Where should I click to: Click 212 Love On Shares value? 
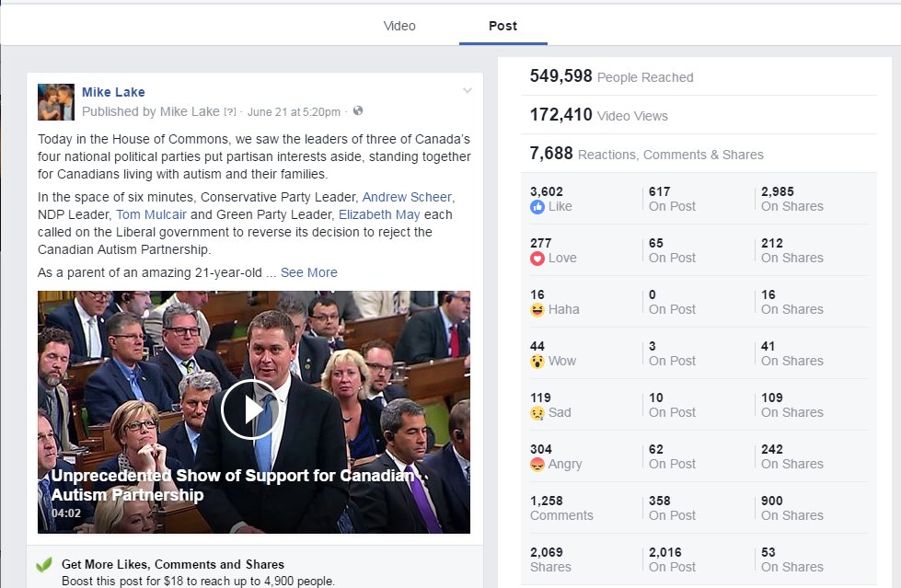coord(772,243)
